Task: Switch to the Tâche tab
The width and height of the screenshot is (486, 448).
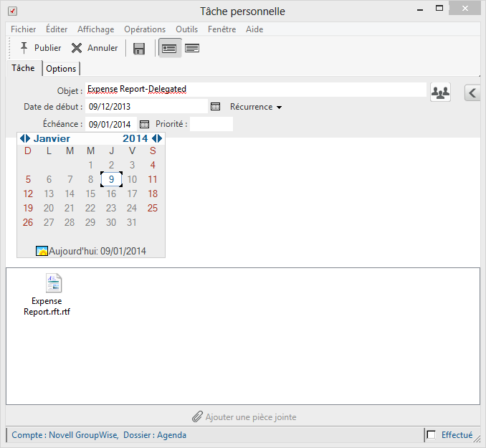Action: point(23,68)
